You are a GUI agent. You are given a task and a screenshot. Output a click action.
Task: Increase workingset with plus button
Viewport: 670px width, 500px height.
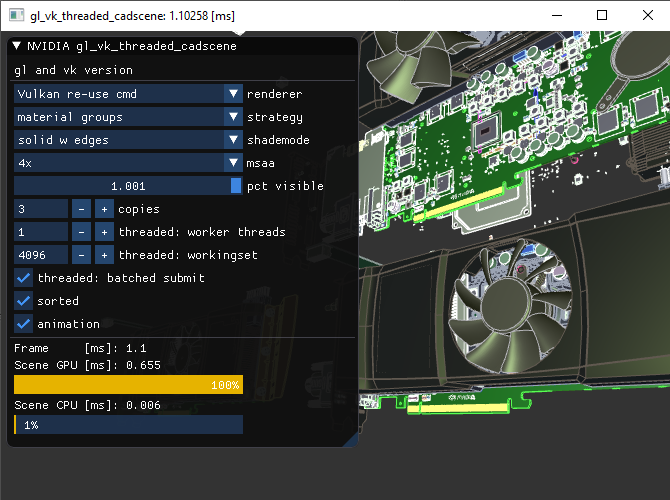[x=104, y=255]
